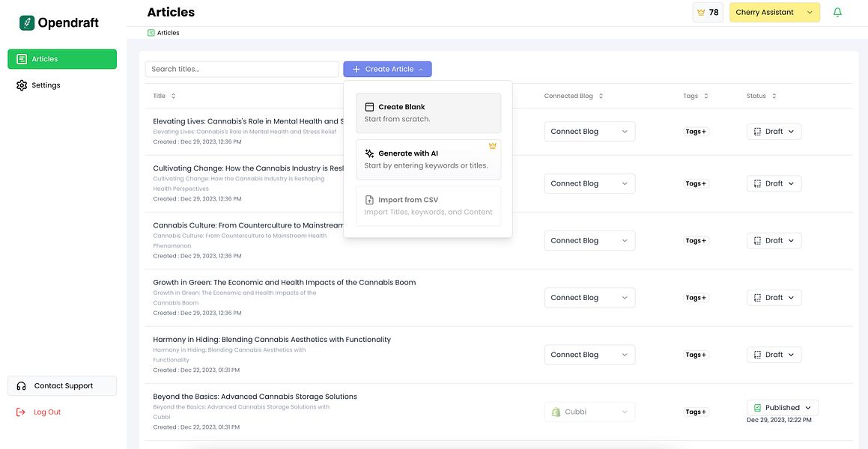
Task: Sort articles by the Title column
Action: coord(173,97)
